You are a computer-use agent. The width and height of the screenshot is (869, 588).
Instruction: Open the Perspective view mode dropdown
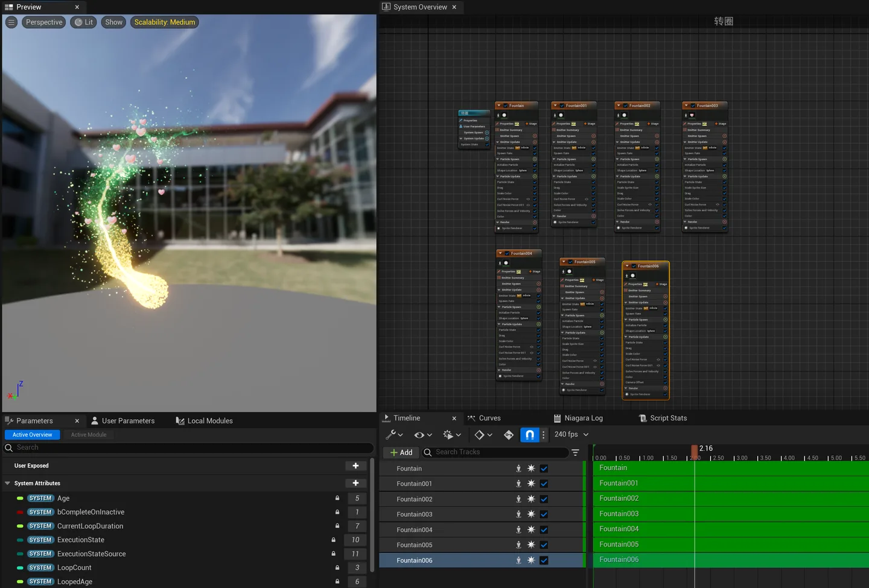[x=44, y=22]
